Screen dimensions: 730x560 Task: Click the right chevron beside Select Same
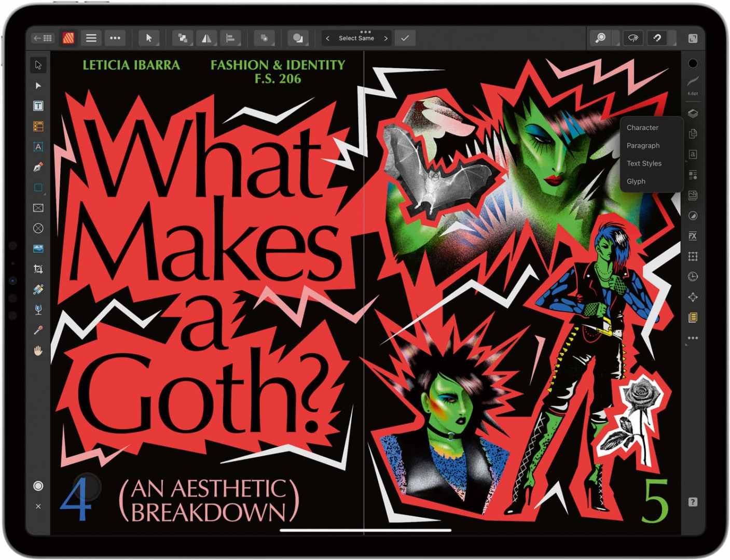tap(386, 38)
